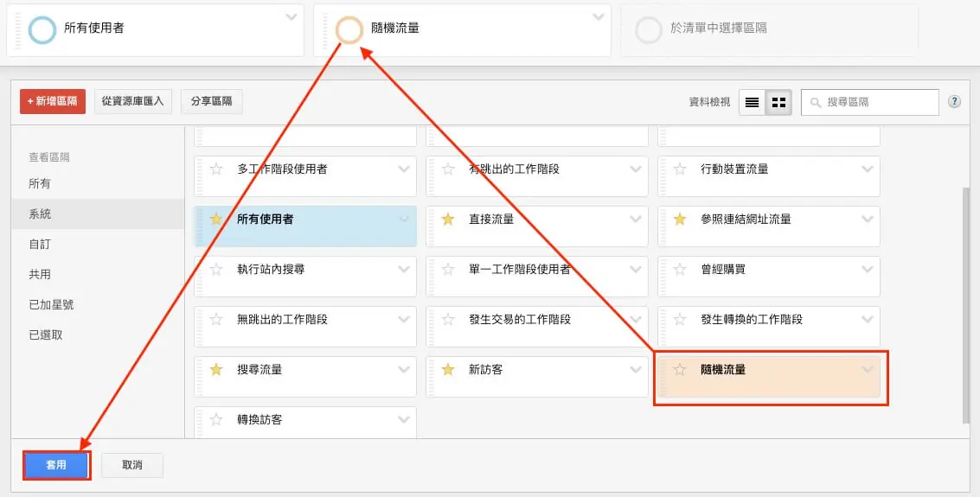The height and width of the screenshot is (497, 980).
Task: Expand options for 多工作階段使用者 card
Action: pyautogui.click(x=404, y=169)
